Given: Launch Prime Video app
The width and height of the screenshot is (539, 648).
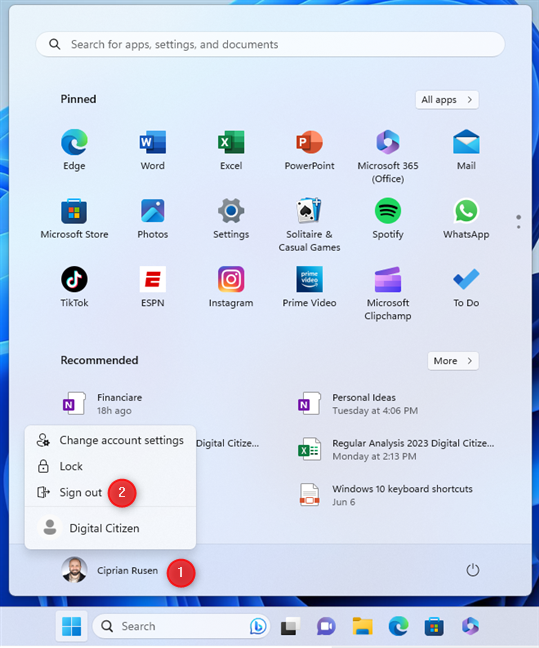Looking at the screenshot, I should [x=309, y=286].
